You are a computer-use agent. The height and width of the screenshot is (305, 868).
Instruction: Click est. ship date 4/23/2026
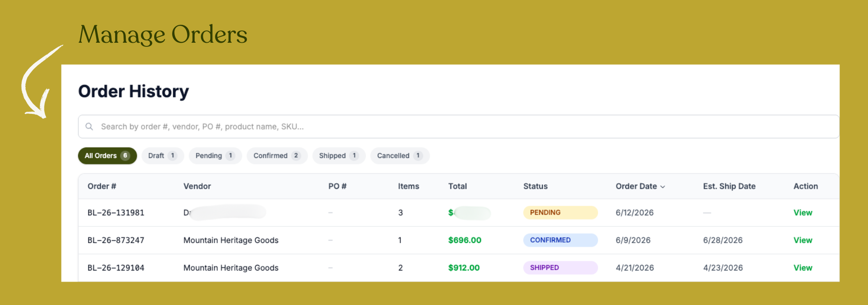[723, 268]
